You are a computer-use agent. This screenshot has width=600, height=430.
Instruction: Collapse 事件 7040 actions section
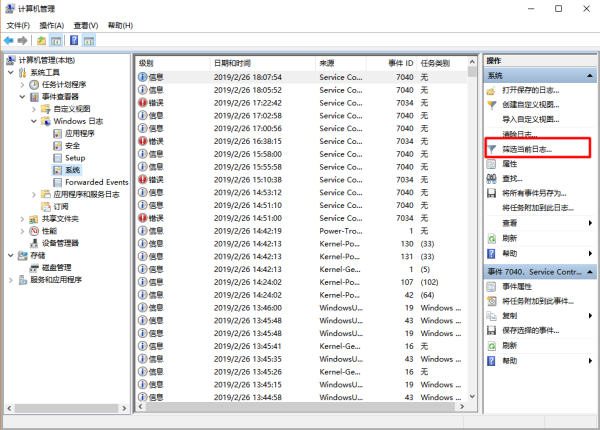590,272
